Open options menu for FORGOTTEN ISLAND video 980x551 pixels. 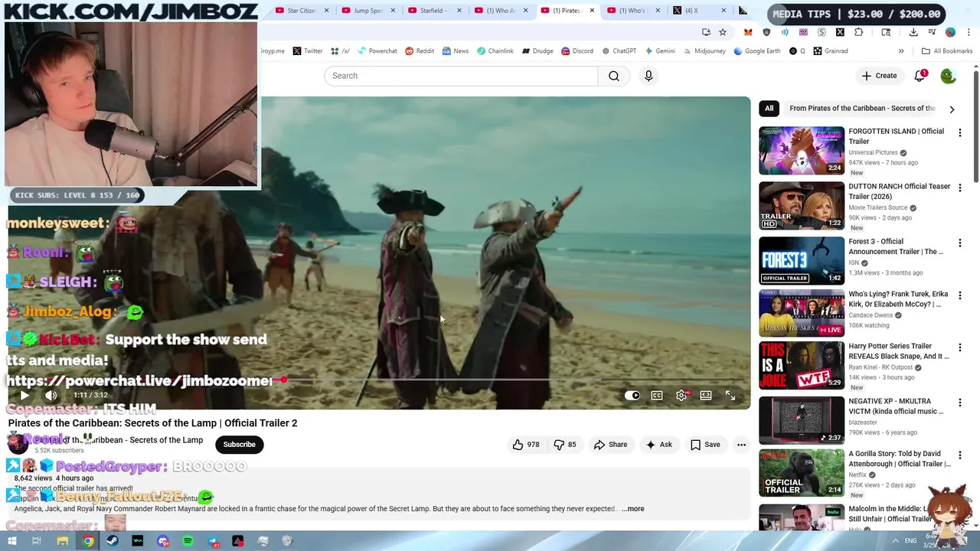(959, 133)
